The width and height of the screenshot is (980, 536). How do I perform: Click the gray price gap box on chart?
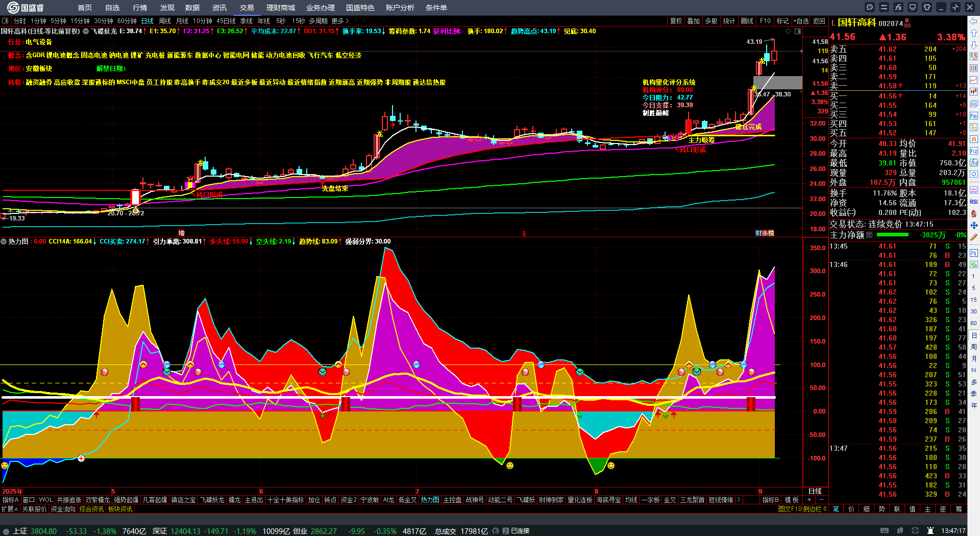coord(778,83)
